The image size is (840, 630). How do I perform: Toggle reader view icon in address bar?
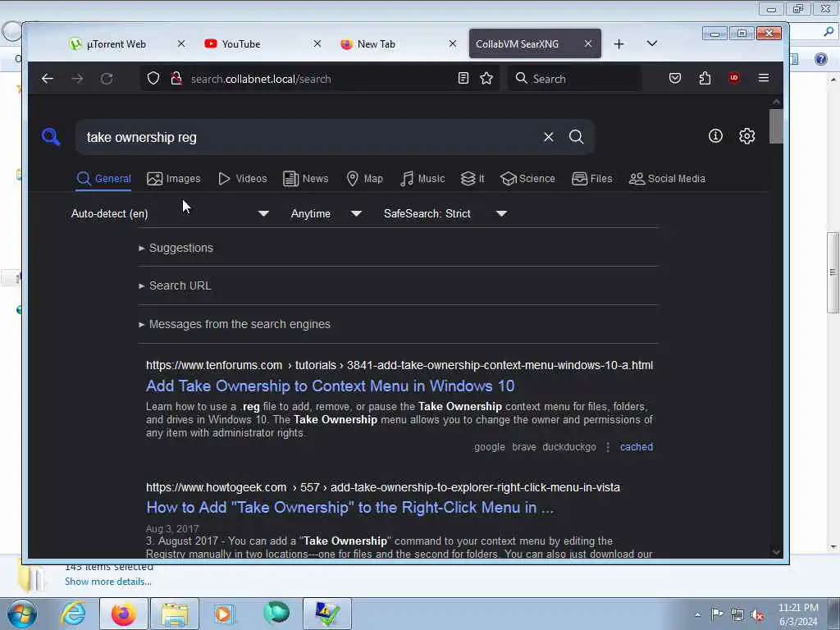point(463,79)
